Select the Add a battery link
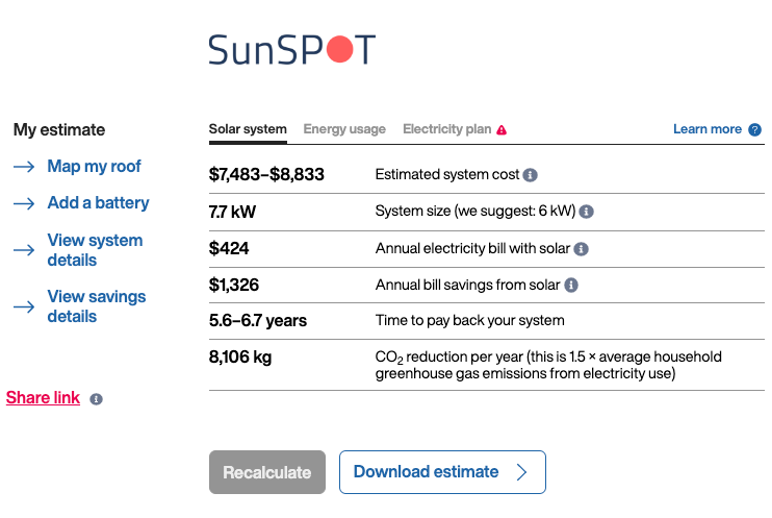This screenshot has width=772, height=518. pos(98,203)
